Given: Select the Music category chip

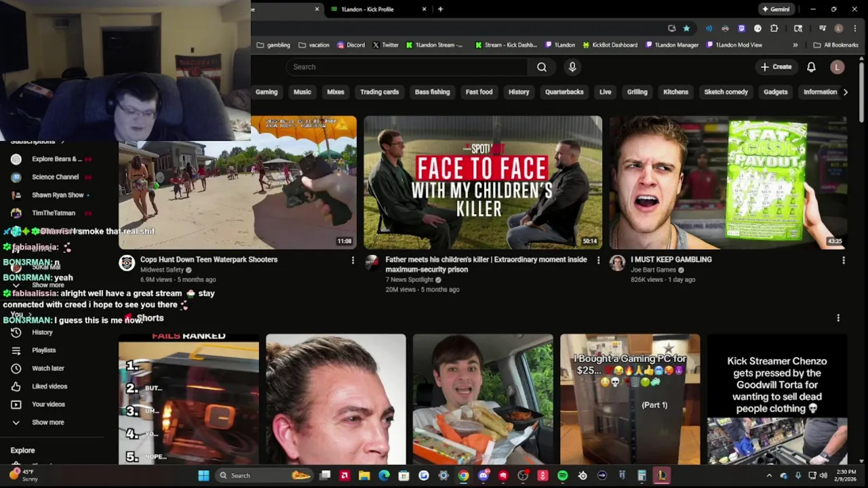Looking at the screenshot, I should (302, 92).
